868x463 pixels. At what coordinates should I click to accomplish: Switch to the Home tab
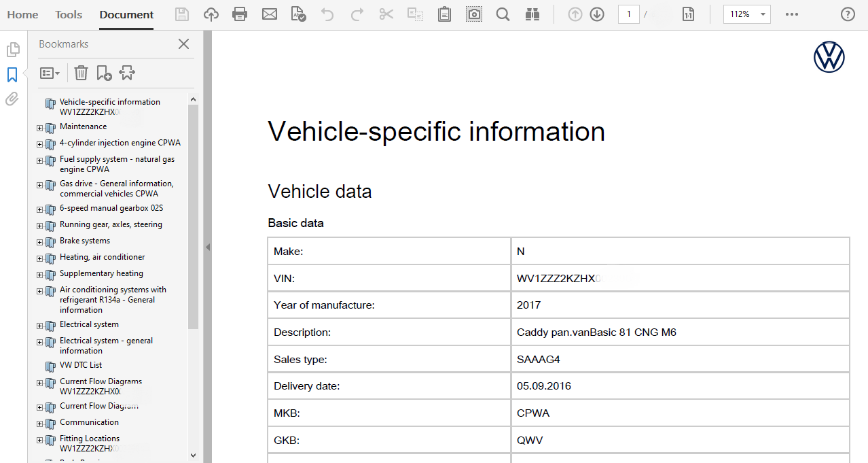[22, 14]
